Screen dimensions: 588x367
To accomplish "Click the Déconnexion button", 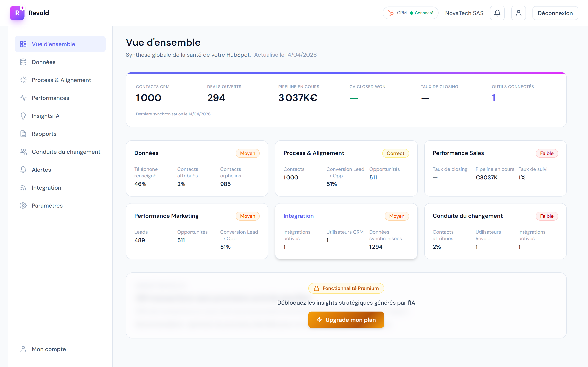I will pyautogui.click(x=555, y=13).
